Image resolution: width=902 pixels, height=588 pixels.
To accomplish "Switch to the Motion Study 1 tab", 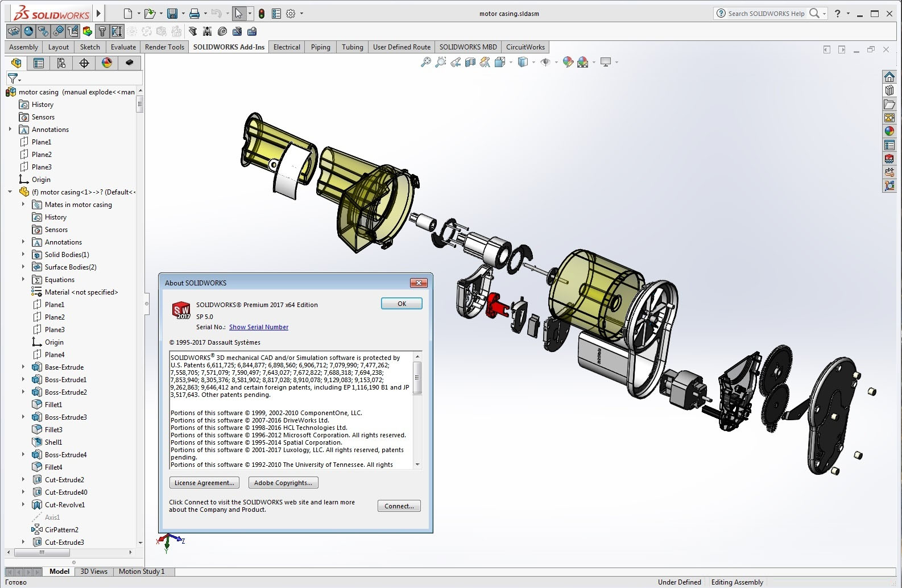I will pyautogui.click(x=142, y=572).
